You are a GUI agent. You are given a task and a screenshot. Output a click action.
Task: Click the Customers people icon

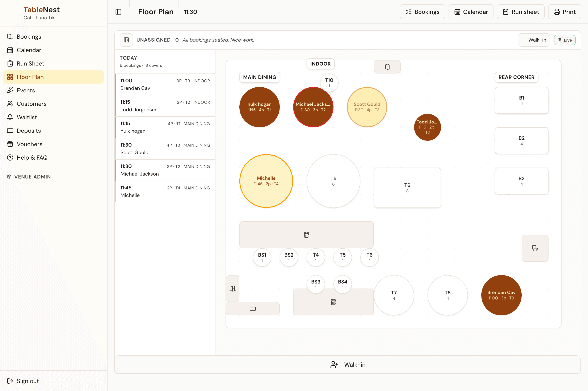coord(10,104)
